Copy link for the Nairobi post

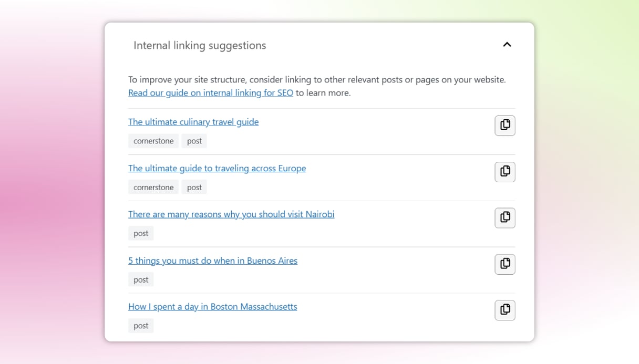point(504,218)
